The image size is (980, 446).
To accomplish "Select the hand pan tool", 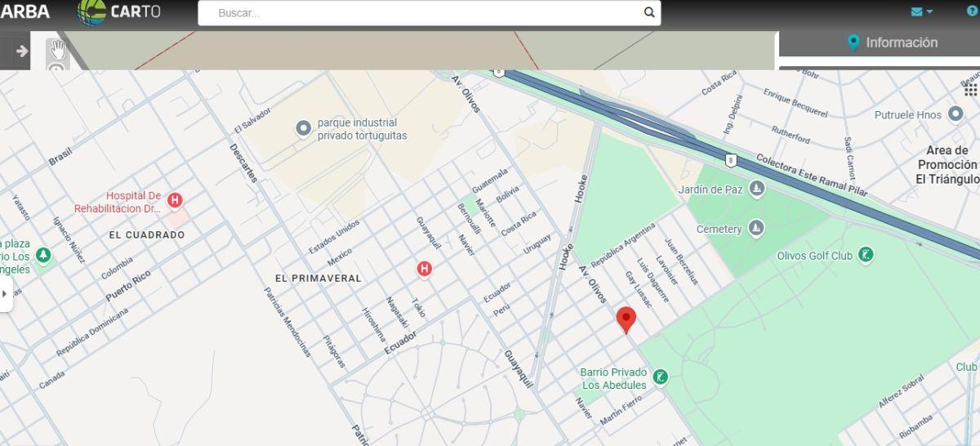I will point(58,48).
